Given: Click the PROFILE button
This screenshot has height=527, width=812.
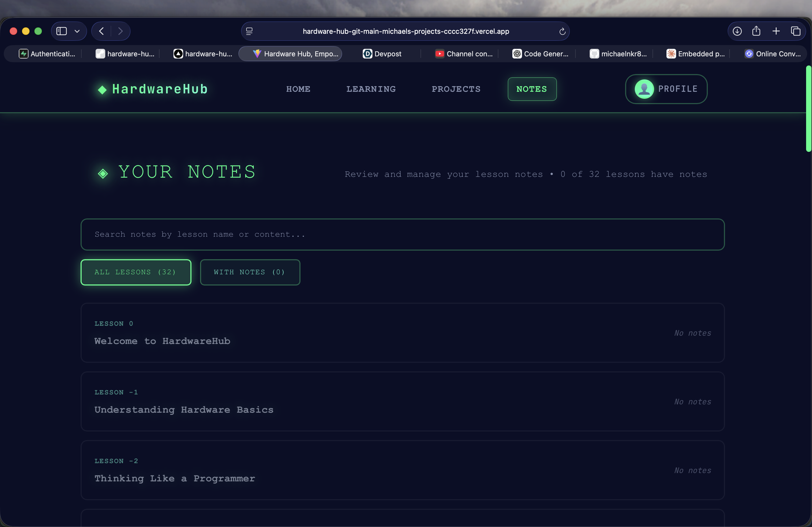Looking at the screenshot, I should (666, 89).
